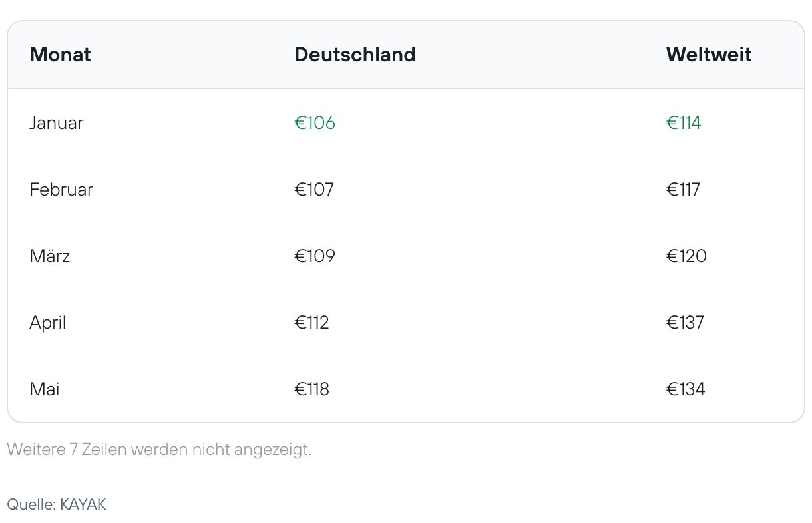Click the green €114 Weltweit price

point(684,123)
